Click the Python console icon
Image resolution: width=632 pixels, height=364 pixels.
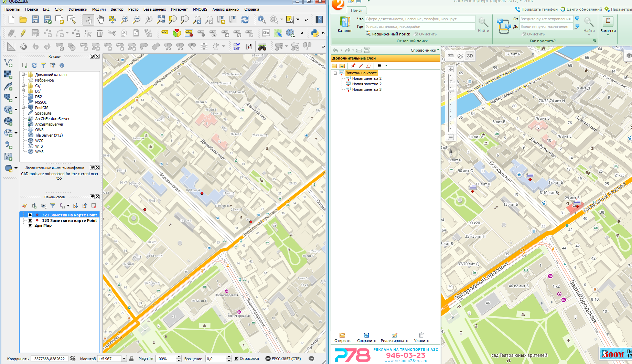(x=314, y=33)
